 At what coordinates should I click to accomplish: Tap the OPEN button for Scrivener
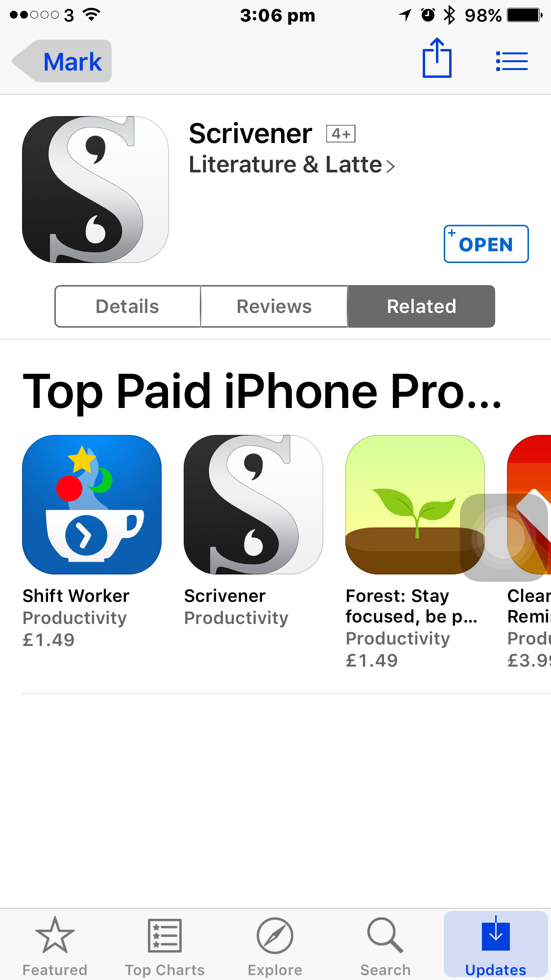(x=486, y=244)
